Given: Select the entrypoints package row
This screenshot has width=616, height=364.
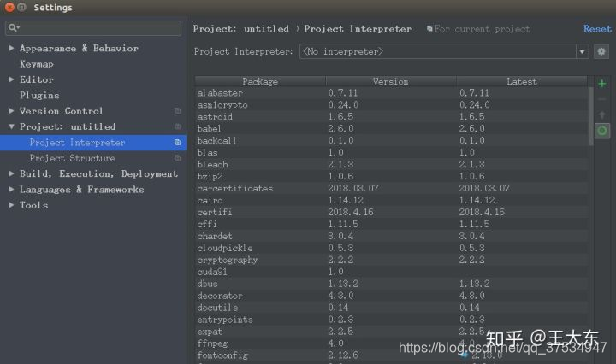Looking at the screenshot, I should pyautogui.click(x=391, y=320).
